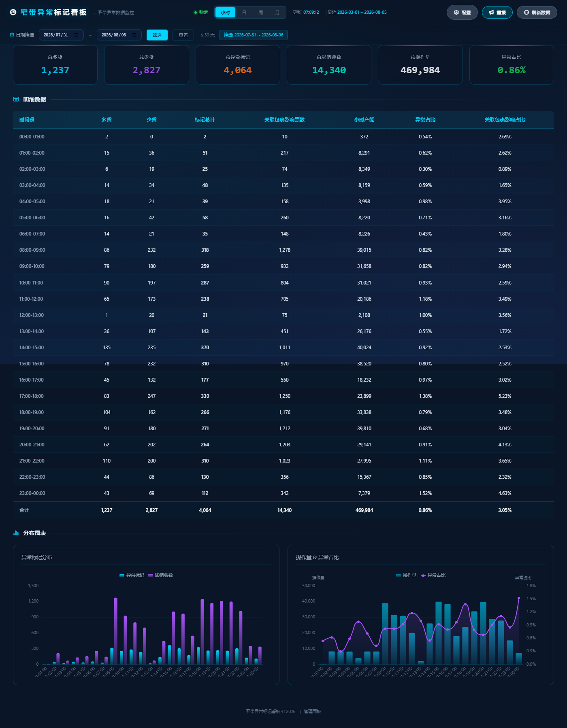The image size is (567, 728).
Task: Select the 总异常标记 summary card
Action: pos(238,65)
